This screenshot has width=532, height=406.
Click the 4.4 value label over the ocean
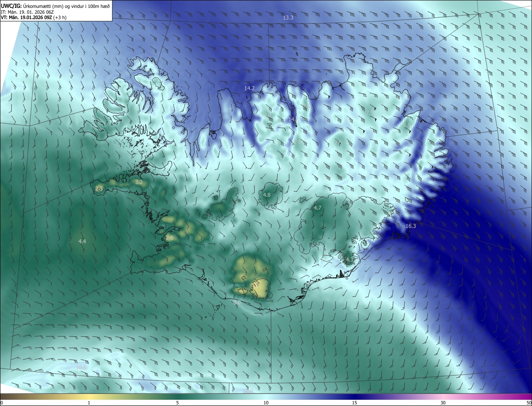(x=82, y=241)
